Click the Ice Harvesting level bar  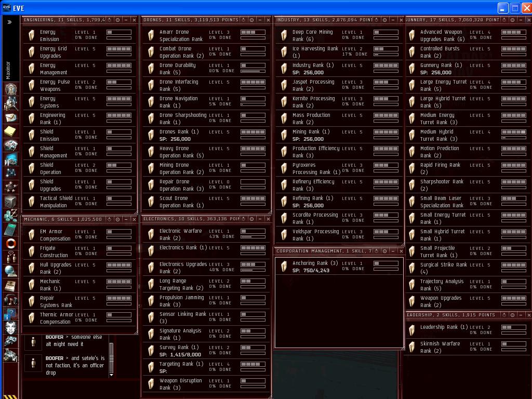point(386,49)
